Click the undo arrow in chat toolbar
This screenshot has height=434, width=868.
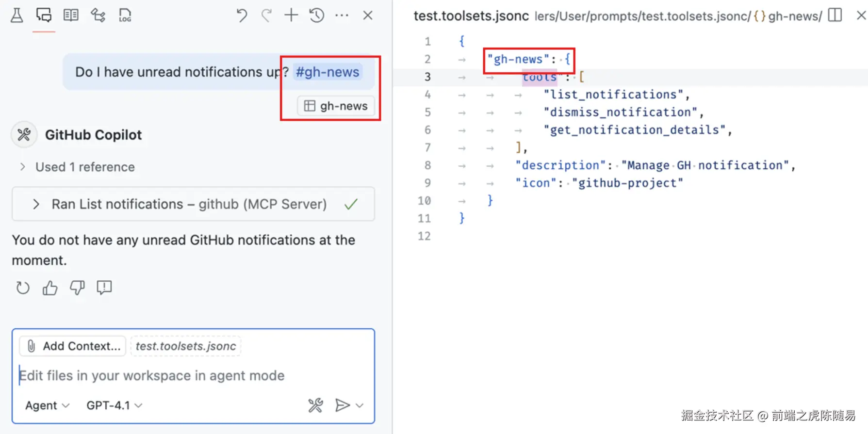[241, 16]
